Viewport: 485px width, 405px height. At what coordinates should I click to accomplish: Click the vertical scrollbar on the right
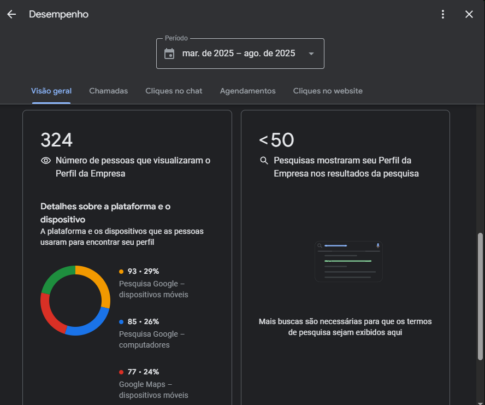[480, 297]
